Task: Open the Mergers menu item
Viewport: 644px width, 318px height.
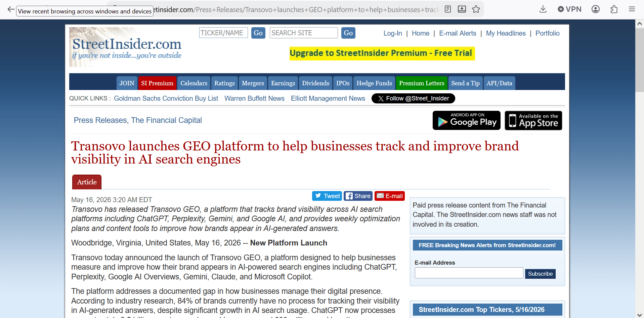Action: coord(253,83)
